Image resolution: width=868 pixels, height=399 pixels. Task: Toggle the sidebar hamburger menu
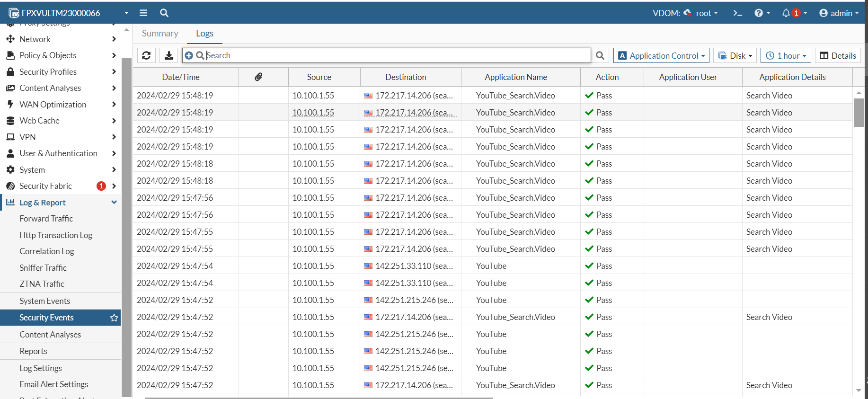pyautogui.click(x=143, y=13)
